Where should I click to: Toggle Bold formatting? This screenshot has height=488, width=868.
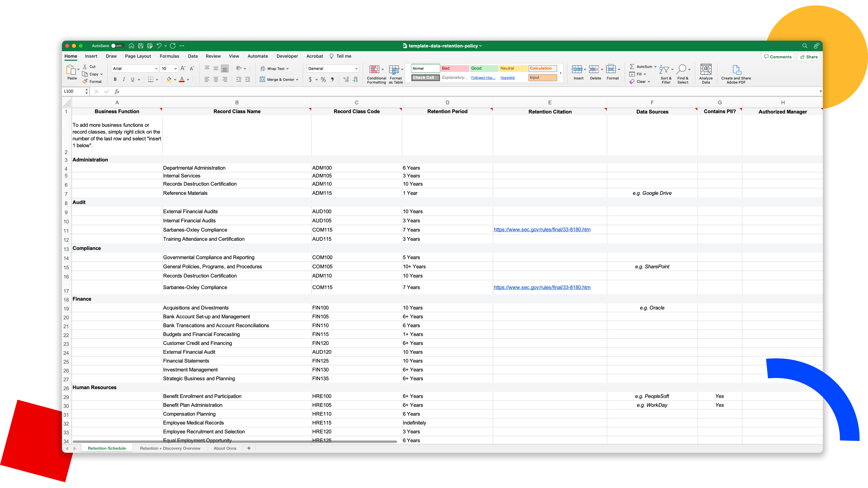(115, 80)
